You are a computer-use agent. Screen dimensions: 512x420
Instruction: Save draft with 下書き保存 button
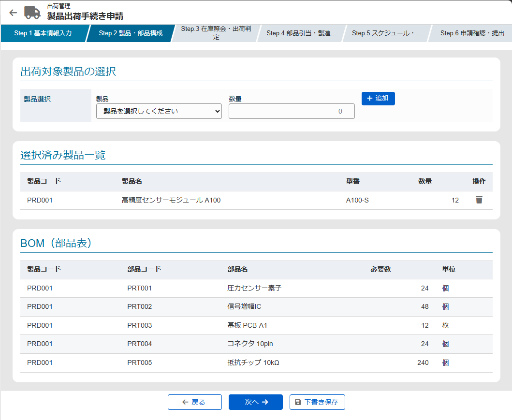click(317, 402)
